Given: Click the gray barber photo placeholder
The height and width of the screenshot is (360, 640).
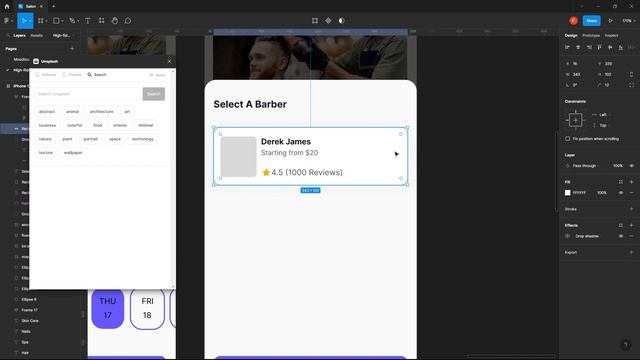Looking at the screenshot, I should [x=238, y=157].
